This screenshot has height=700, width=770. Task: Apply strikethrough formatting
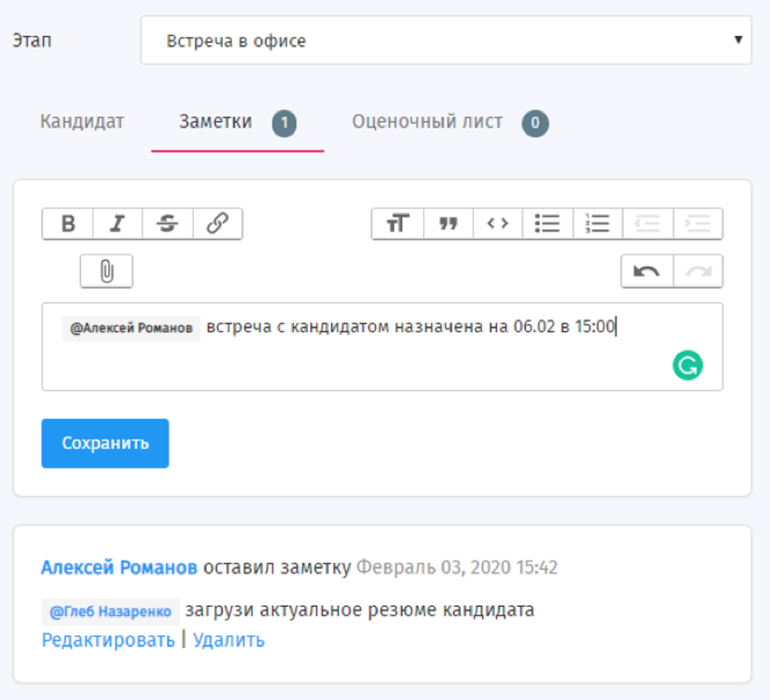[x=168, y=223]
